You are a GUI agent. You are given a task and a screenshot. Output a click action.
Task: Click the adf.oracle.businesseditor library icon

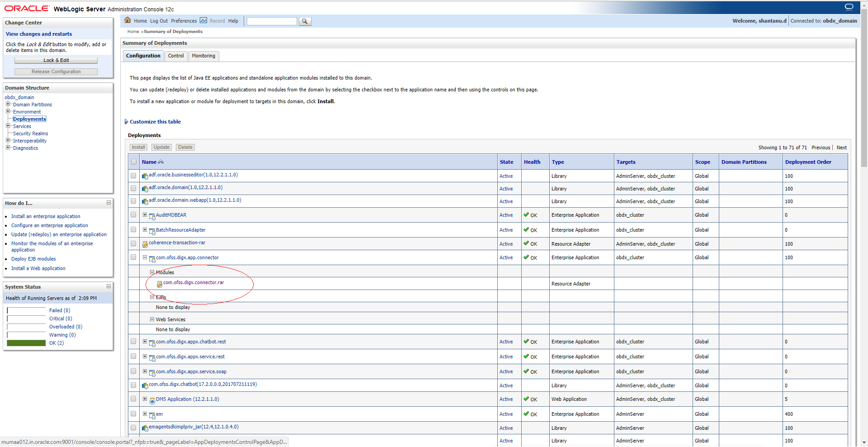[145, 176]
